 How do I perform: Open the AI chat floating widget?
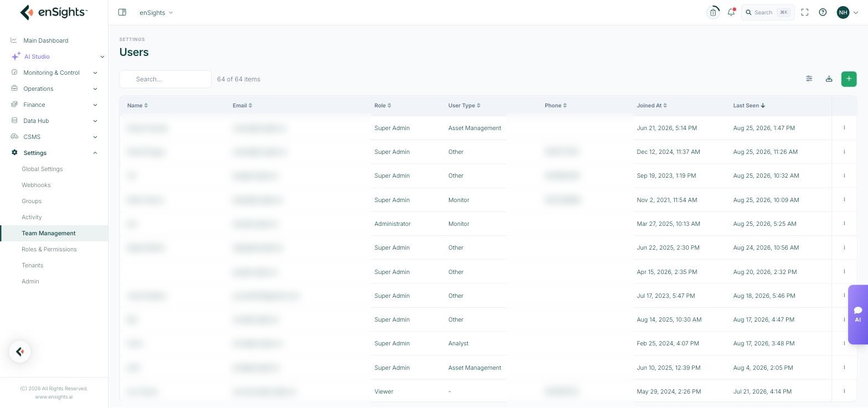click(858, 314)
